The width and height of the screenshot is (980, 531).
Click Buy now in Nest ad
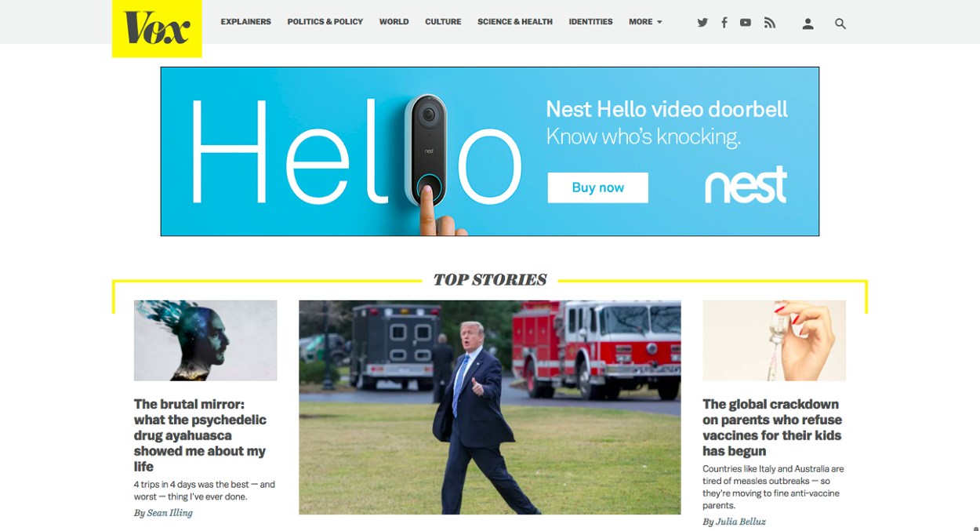click(597, 187)
